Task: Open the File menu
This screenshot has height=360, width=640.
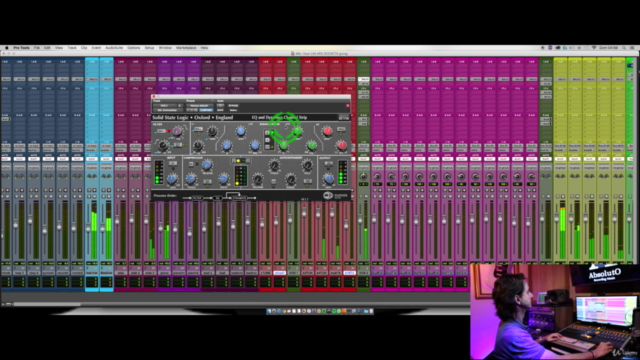Action: 37,48
